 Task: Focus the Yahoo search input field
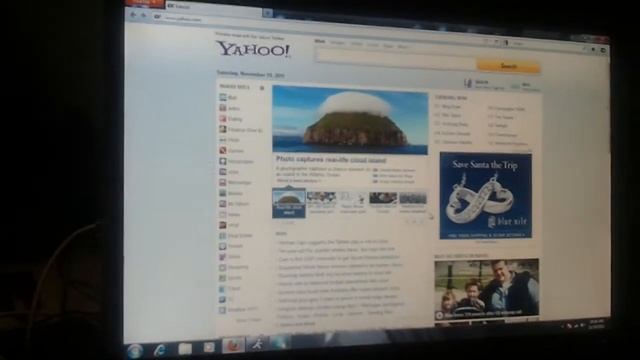[x=396, y=57]
